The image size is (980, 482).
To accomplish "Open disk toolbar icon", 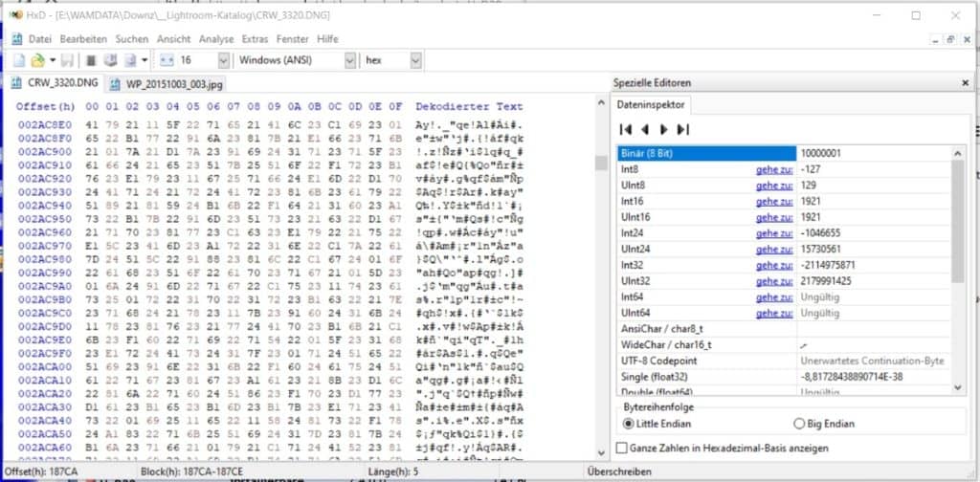I will (x=111, y=60).
